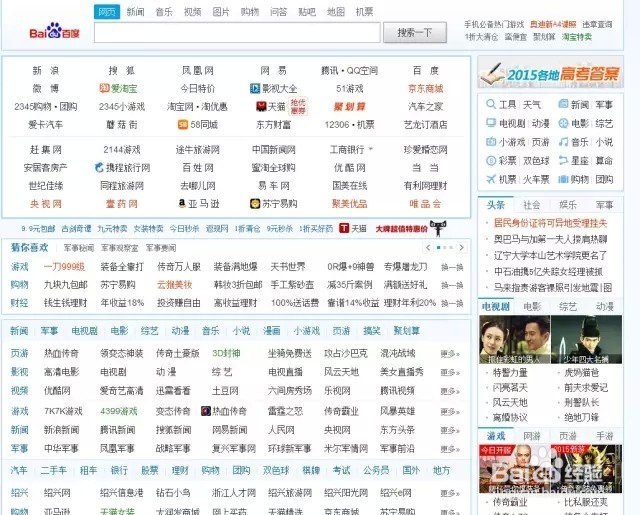Click the game icon beside 小游戏

[491, 142]
